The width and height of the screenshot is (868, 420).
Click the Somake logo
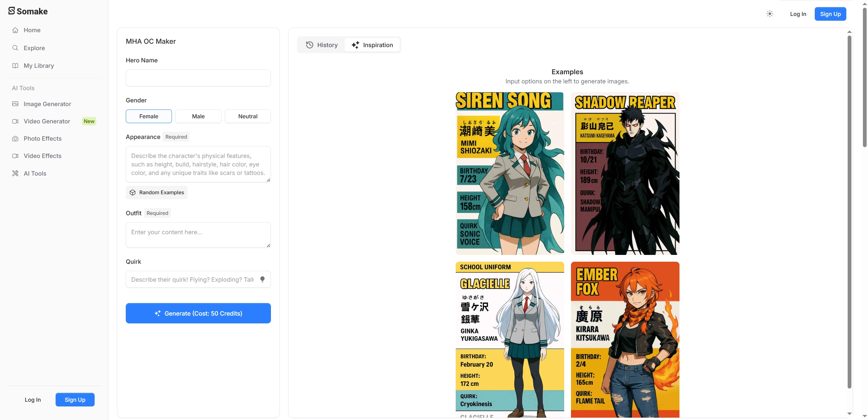[x=28, y=11]
